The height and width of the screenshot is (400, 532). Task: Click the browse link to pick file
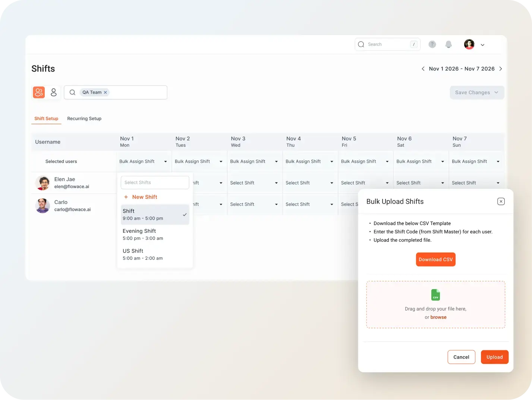click(x=438, y=317)
